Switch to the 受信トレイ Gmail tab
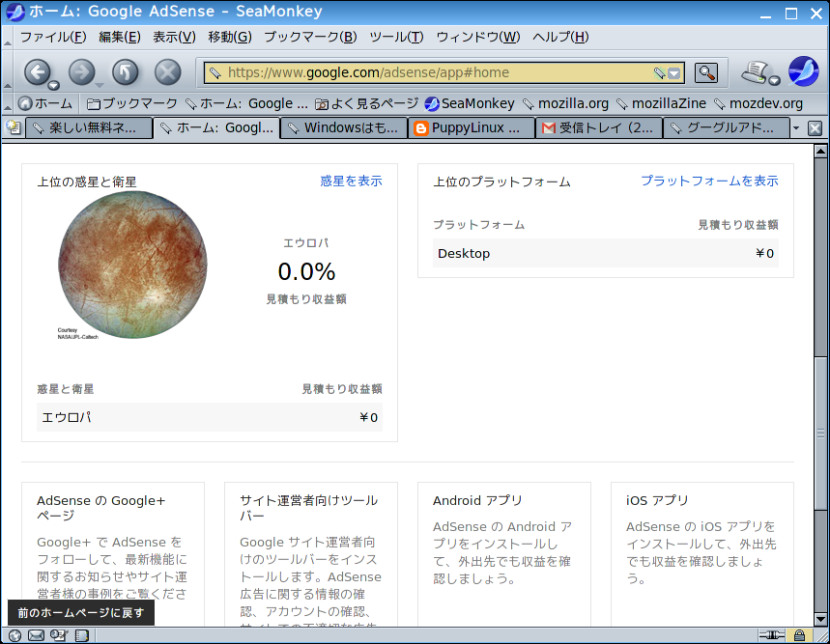 [599, 128]
